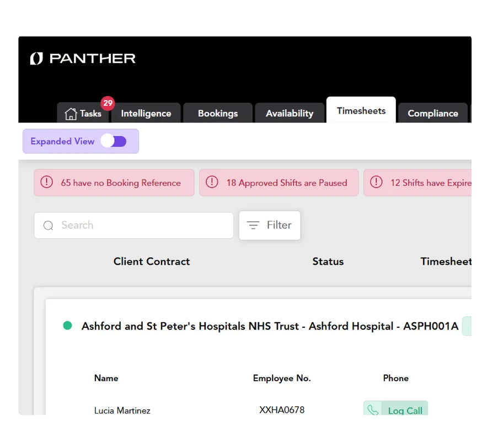Click the phone icon on Log Call
The image size is (482, 448).
373,409
